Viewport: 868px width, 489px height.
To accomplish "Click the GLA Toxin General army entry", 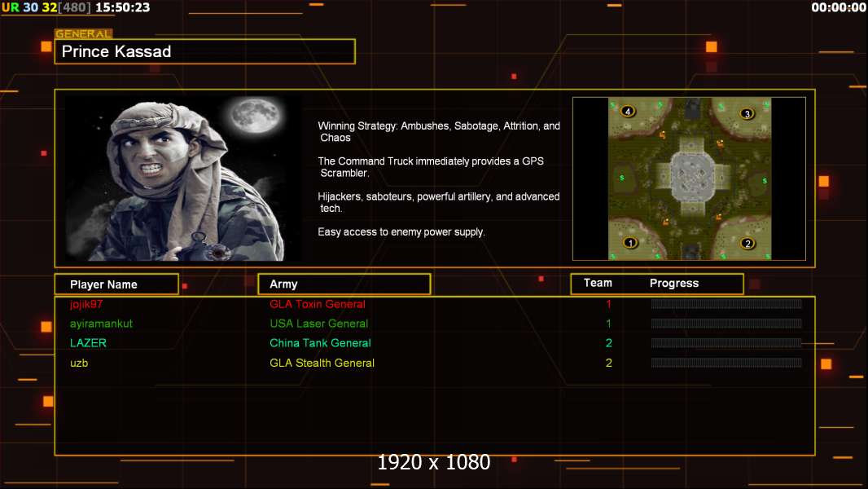I will tap(318, 304).
